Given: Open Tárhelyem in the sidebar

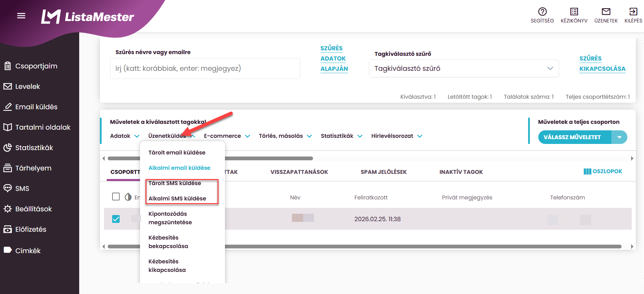Looking at the screenshot, I should tap(28, 168).
